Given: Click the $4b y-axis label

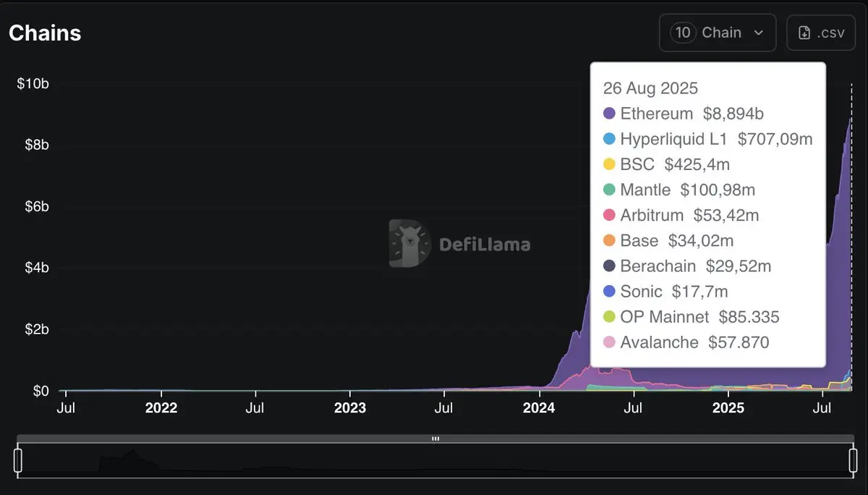Looking at the screenshot, I should [37, 268].
